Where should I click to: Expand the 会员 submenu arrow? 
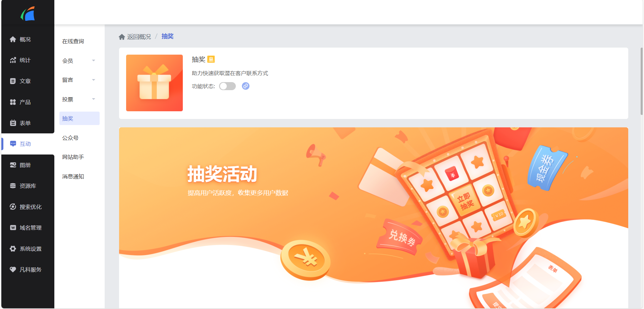[94, 61]
